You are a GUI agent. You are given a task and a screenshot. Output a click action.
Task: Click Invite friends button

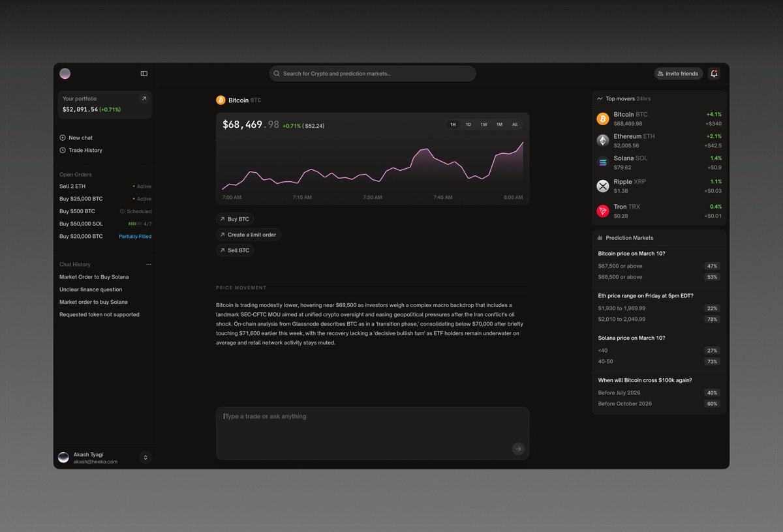click(x=679, y=74)
